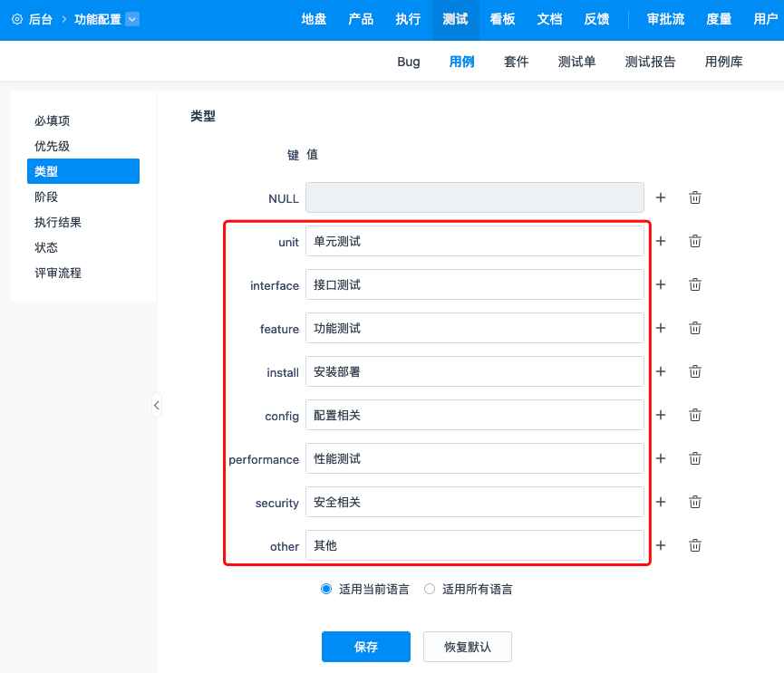Select the 适用当前语言 radio option
This screenshot has height=673, width=784.
[x=327, y=589]
